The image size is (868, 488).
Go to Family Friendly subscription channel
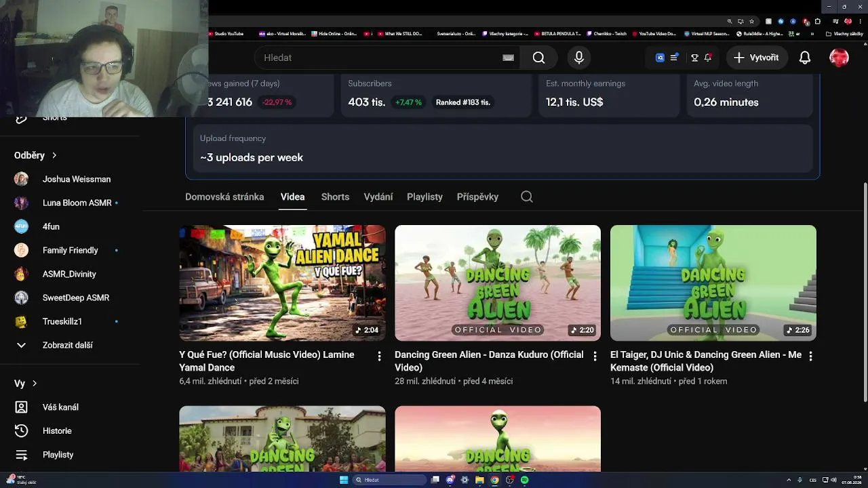pos(71,250)
